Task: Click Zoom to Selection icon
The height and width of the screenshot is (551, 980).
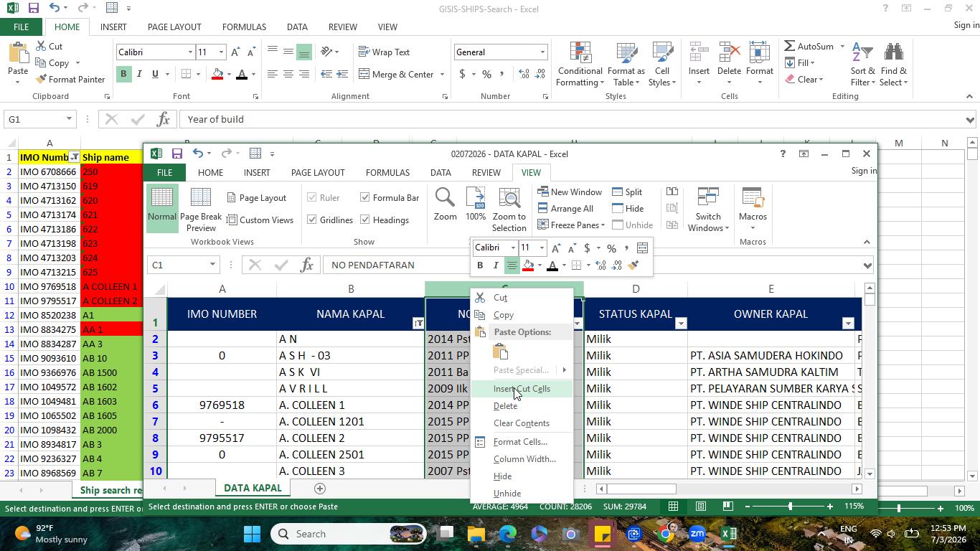Action: click(509, 198)
